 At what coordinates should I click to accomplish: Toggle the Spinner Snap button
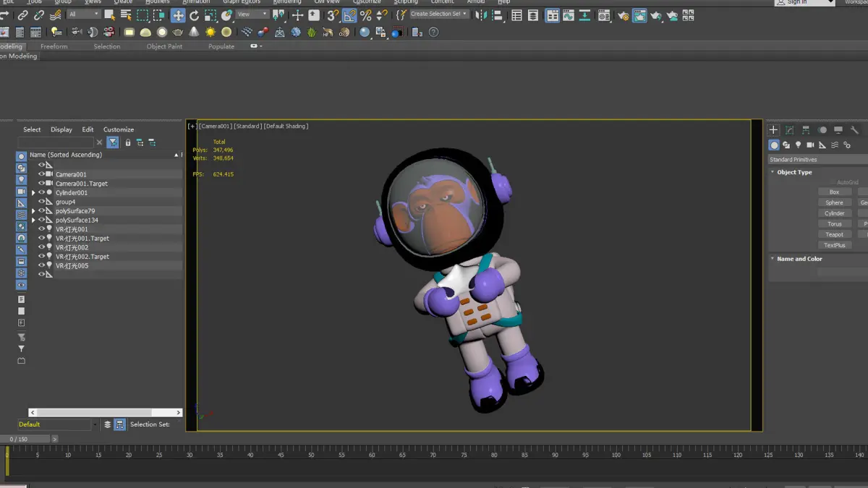(x=382, y=15)
